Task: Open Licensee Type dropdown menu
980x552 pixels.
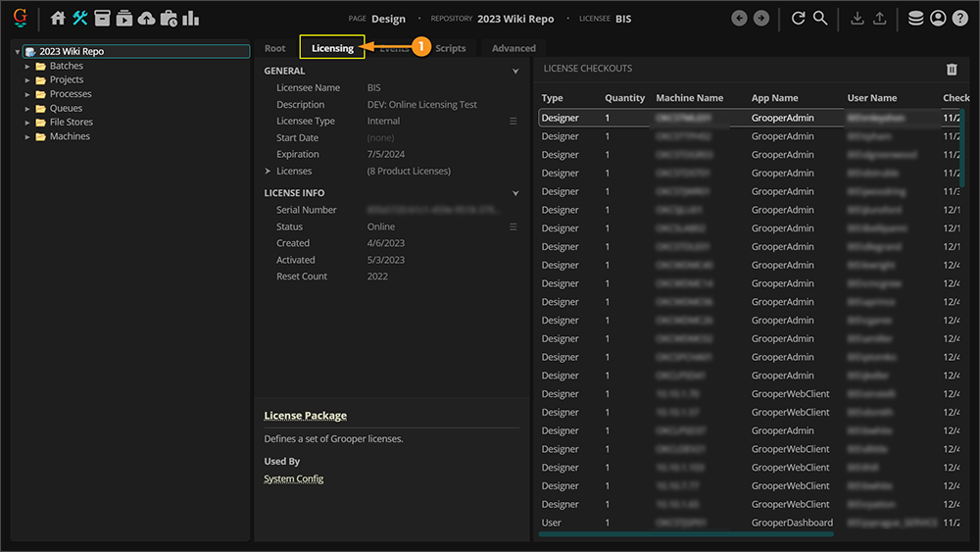Action: point(513,122)
